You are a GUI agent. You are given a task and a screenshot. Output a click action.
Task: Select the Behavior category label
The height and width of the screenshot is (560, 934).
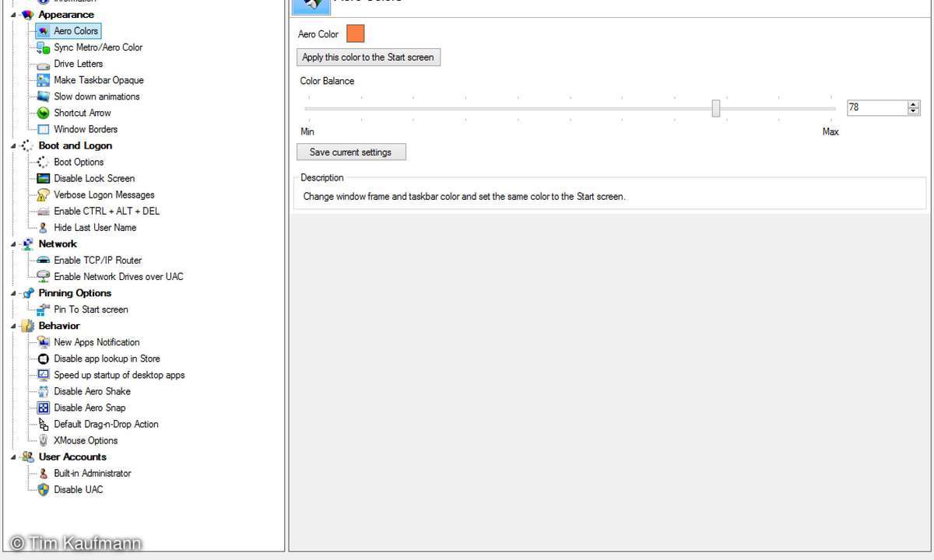[x=59, y=326]
